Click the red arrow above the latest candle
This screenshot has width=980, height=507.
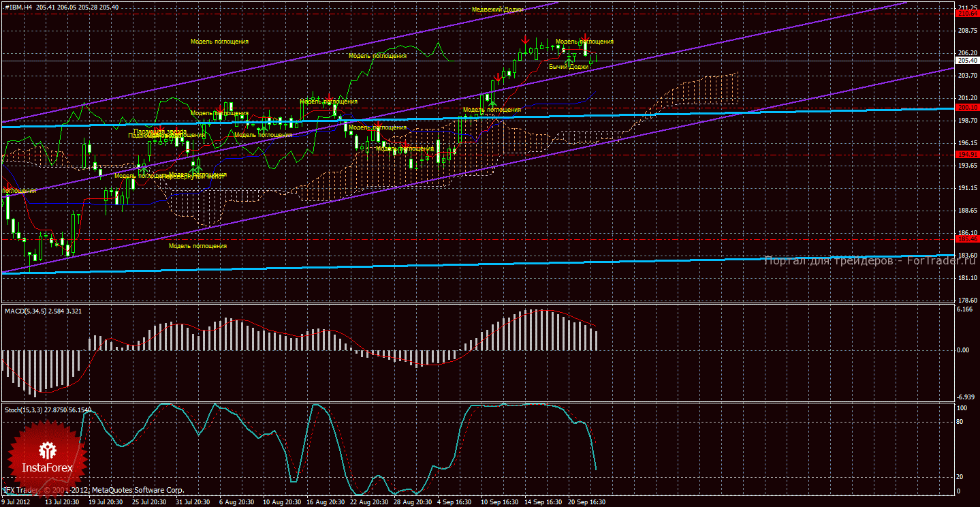click(584, 38)
